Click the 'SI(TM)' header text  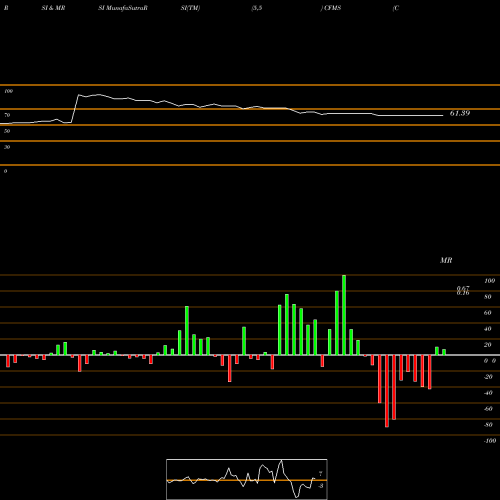pos(190,8)
